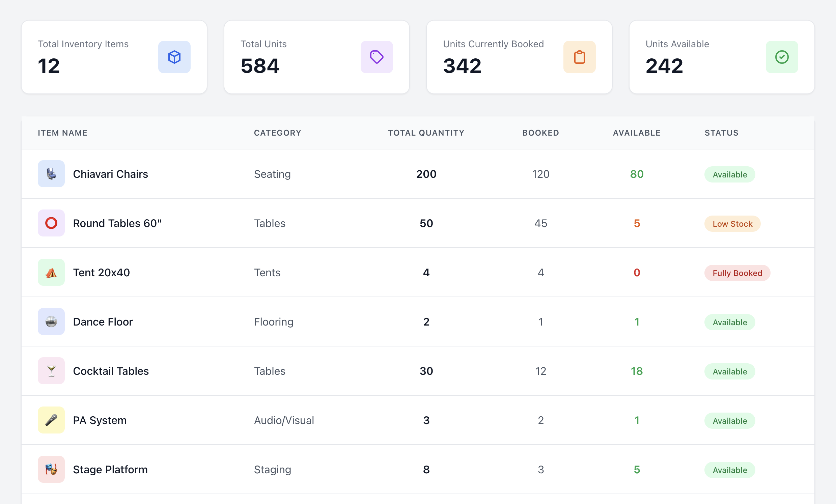This screenshot has height=504, width=836.
Task: Click the Stage Platform theater masks icon
Action: (x=51, y=469)
